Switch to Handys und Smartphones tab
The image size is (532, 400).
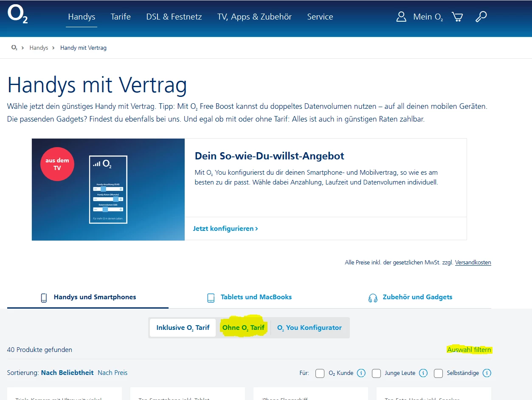coord(88,297)
